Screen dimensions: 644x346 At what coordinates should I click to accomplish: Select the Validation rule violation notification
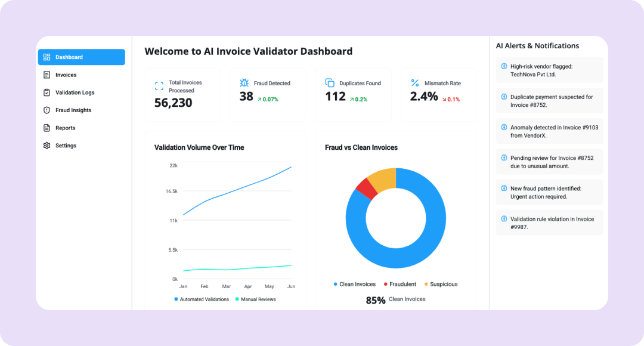pyautogui.click(x=549, y=223)
